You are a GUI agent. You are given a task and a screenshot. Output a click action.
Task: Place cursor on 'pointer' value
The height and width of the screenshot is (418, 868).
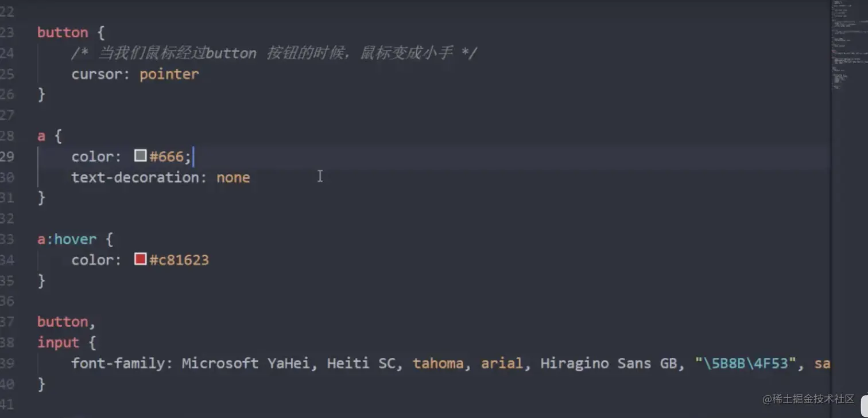point(169,74)
